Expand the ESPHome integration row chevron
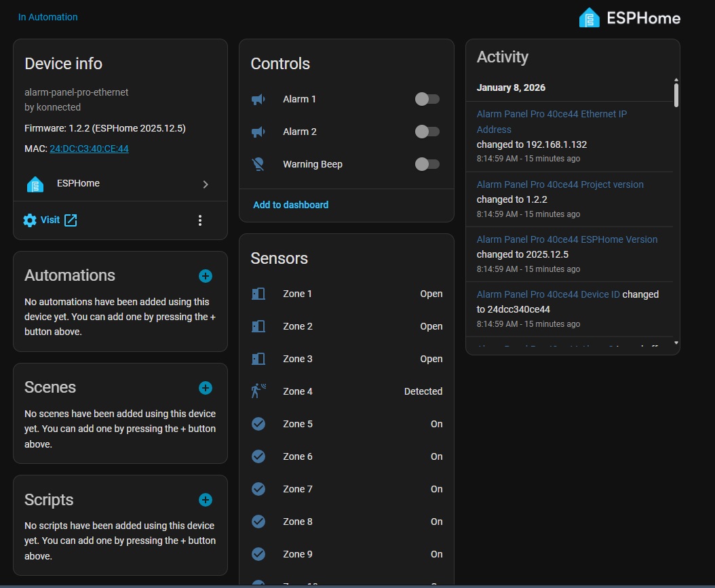715x588 pixels. (206, 184)
